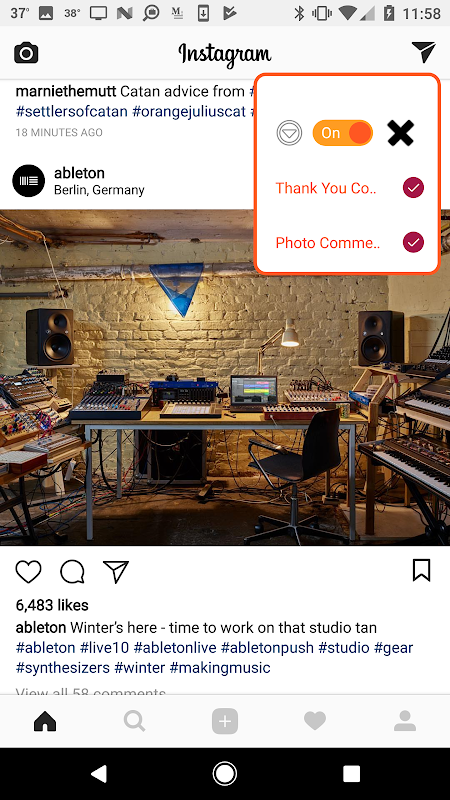
Task: Open the camera from top bar
Action: click(26, 53)
